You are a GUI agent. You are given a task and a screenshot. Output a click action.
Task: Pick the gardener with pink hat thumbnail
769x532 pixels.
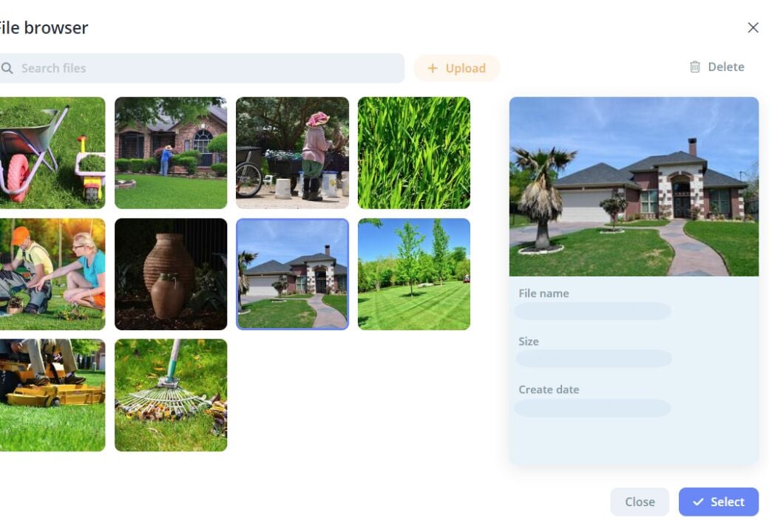point(292,153)
